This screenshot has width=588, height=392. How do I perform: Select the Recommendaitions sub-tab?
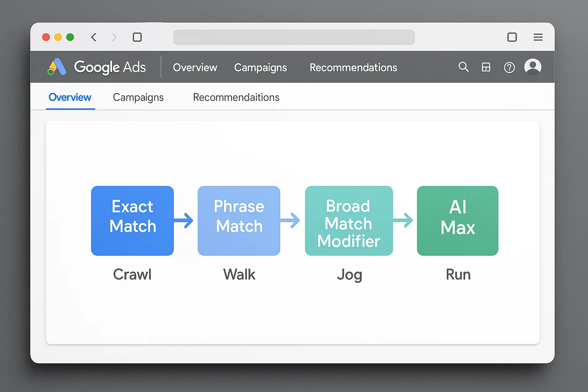236,97
